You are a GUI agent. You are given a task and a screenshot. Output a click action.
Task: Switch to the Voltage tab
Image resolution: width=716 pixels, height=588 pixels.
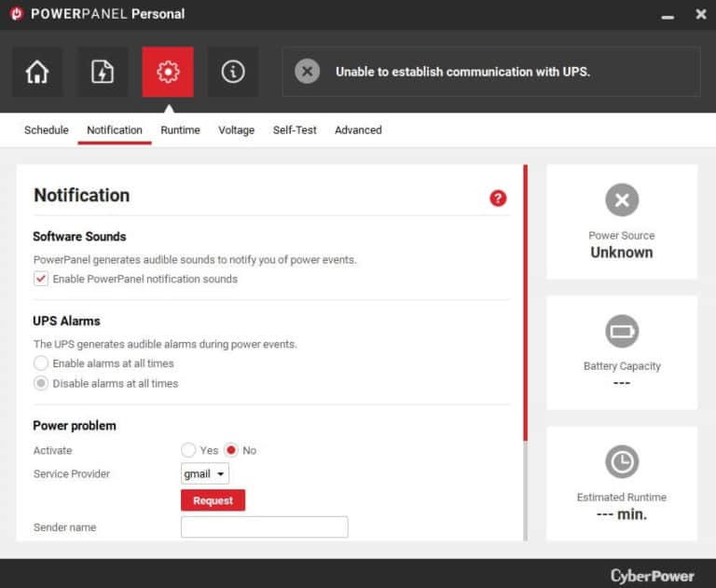pyautogui.click(x=236, y=130)
